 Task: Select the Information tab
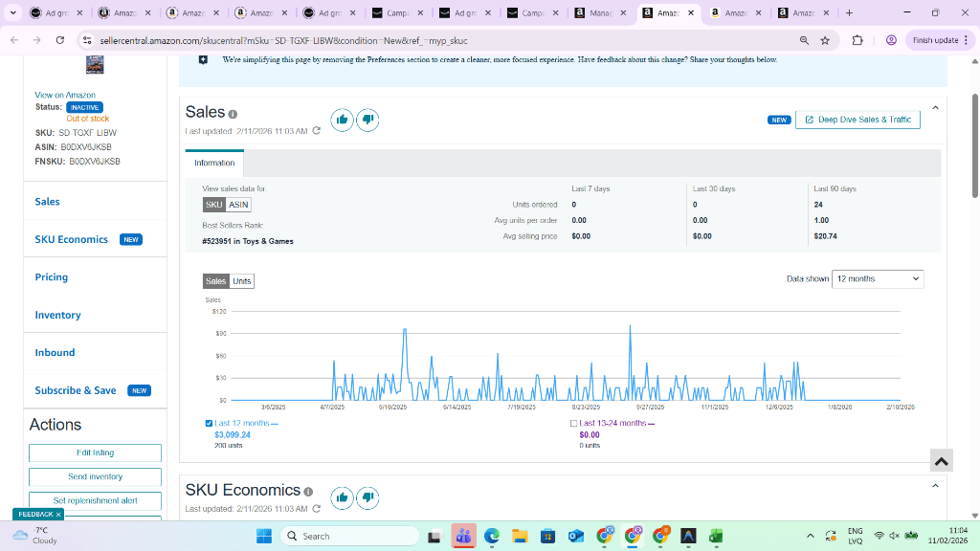(214, 163)
